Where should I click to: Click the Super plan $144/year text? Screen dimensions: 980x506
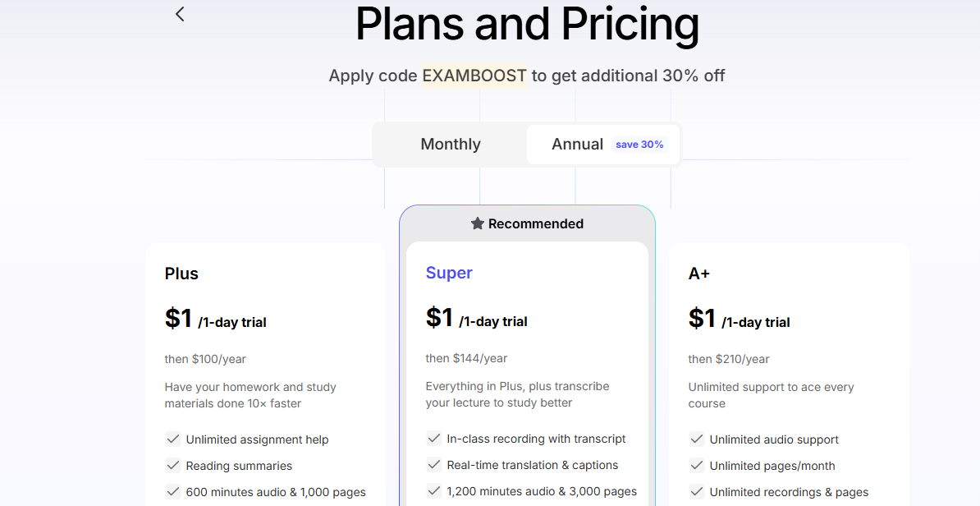[466, 358]
